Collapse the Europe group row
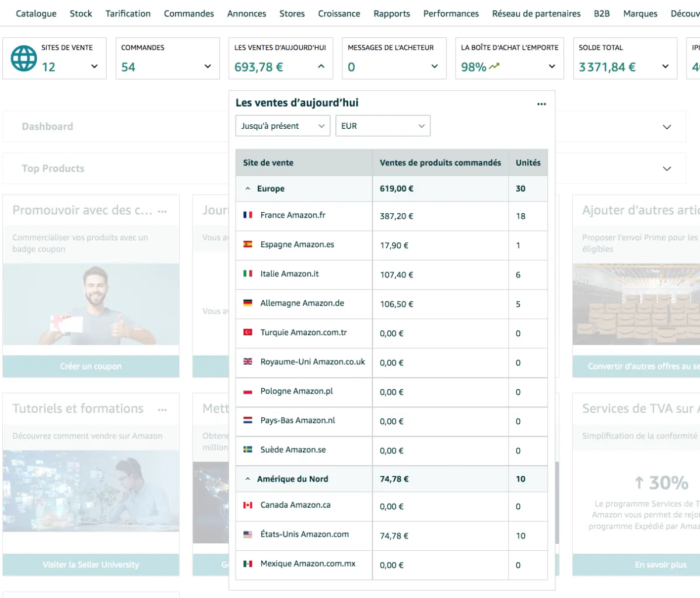This screenshot has width=700, height=598. [x=248, y=189]
